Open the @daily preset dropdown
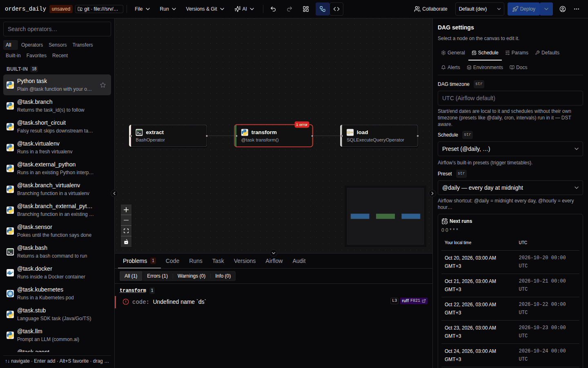 point(510,188)
